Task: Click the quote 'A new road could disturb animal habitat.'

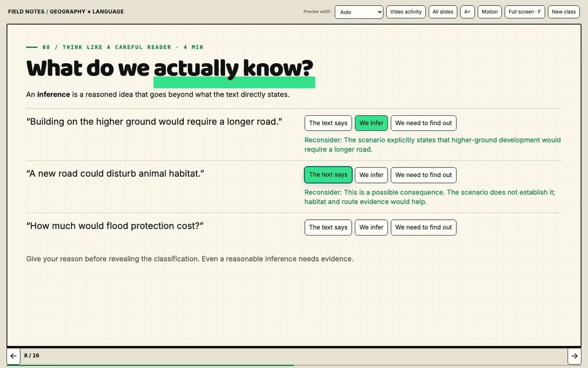Action: click(x=115, y=174)
